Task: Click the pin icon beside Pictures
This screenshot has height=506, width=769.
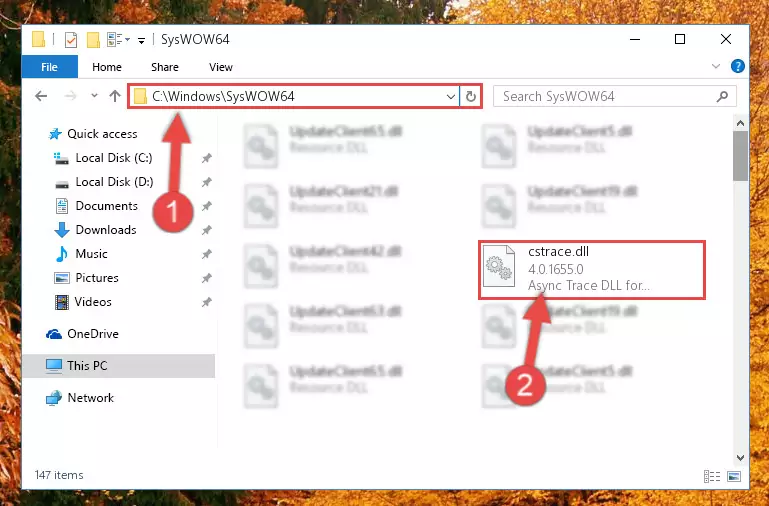Action: [x=206, y=278]
